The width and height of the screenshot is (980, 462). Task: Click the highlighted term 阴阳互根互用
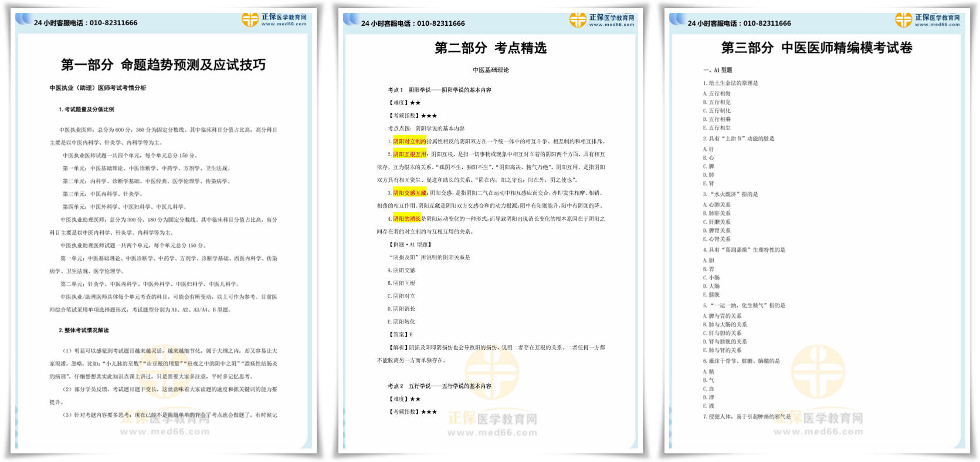coord(409,154)
